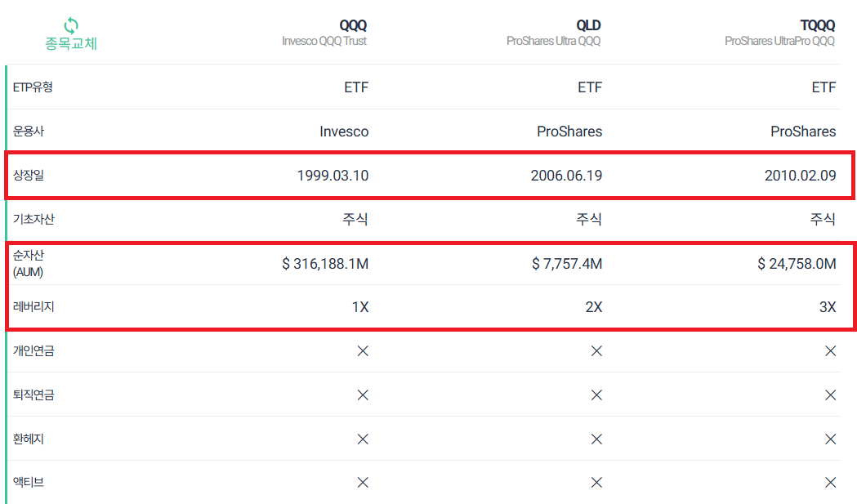Select listing date 1999.03.10
857x504 pixels.
coord(333,176)
